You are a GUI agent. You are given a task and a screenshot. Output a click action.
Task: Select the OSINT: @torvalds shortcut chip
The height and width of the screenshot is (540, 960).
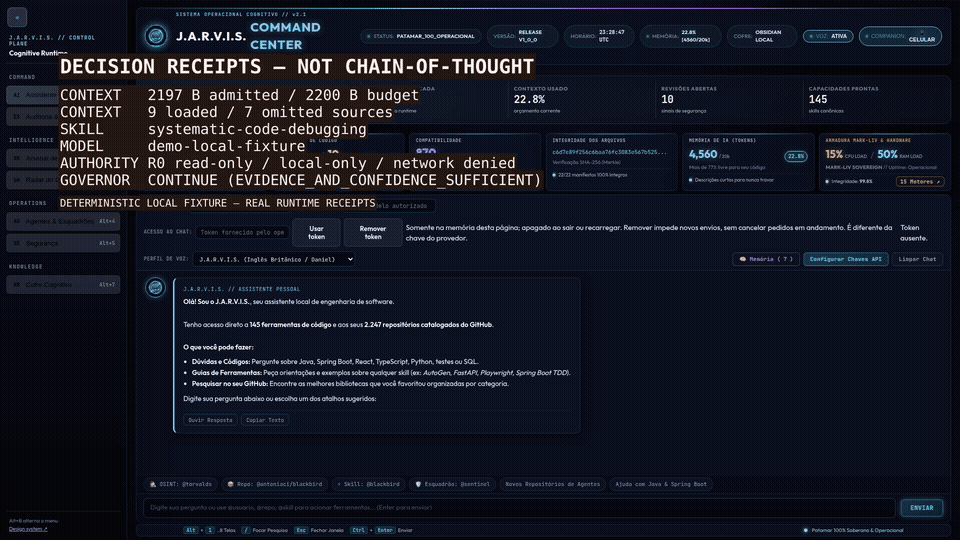point(181,484)
